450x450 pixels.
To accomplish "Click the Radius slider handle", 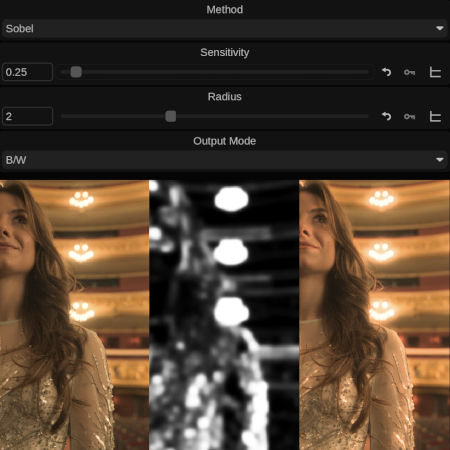I will click(x=171, y=116).
